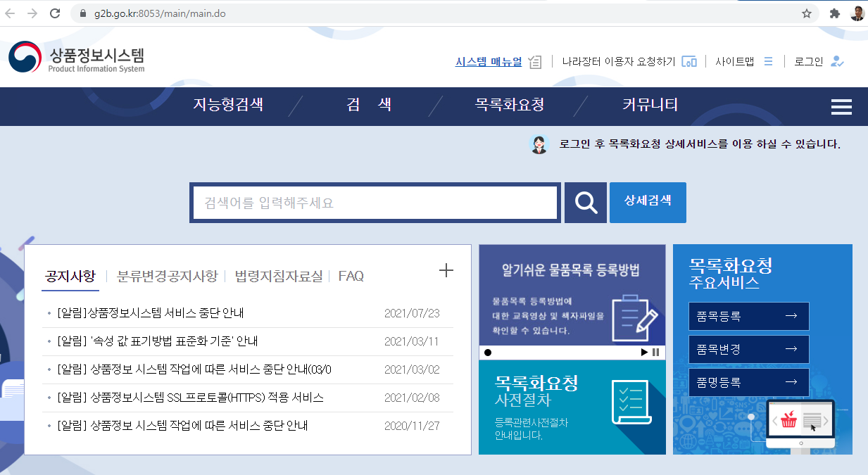Image resolution: width=868 pixels, height=475 pixels.
Task: Open the 커뮤니티 menu
Action: point(650,106)
